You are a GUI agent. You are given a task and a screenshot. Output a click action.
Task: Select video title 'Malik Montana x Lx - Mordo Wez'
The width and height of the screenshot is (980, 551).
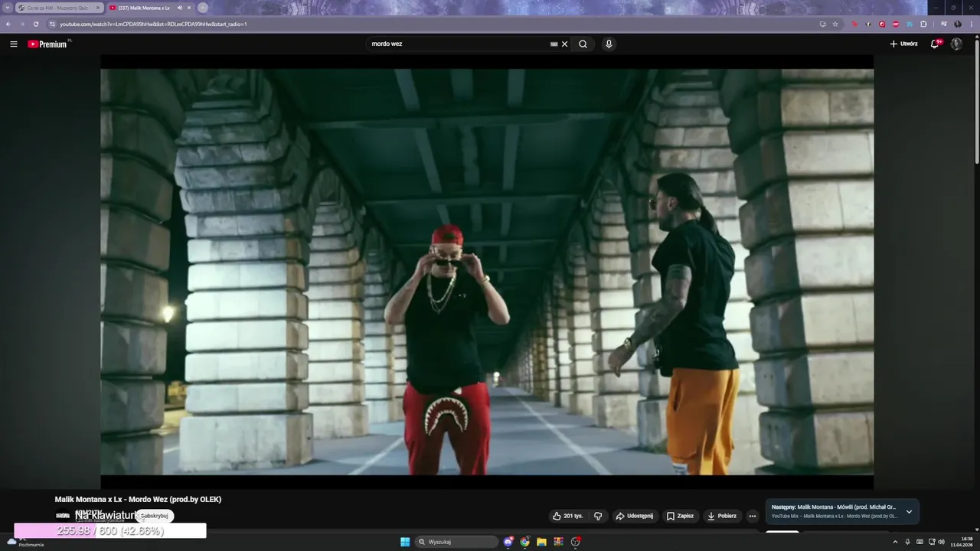(x=138, y=499)
